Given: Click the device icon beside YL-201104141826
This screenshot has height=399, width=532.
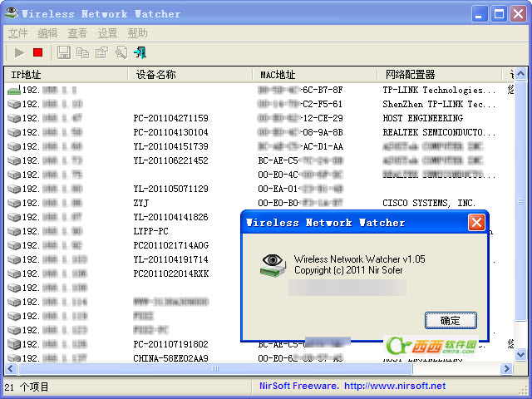Looking at the screenshot, I should [14, 217].
